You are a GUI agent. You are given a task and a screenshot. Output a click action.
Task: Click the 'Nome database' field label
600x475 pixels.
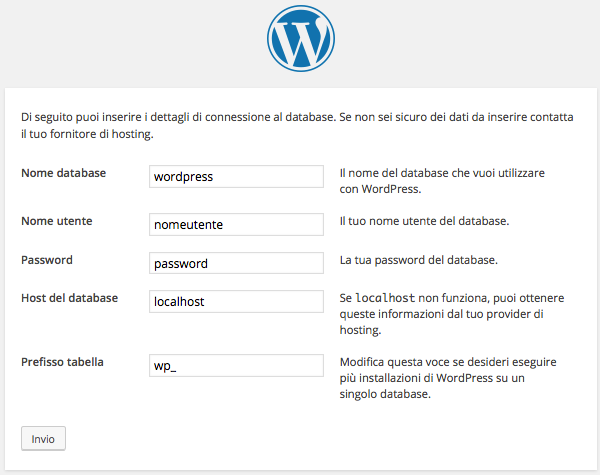[64, 173]
